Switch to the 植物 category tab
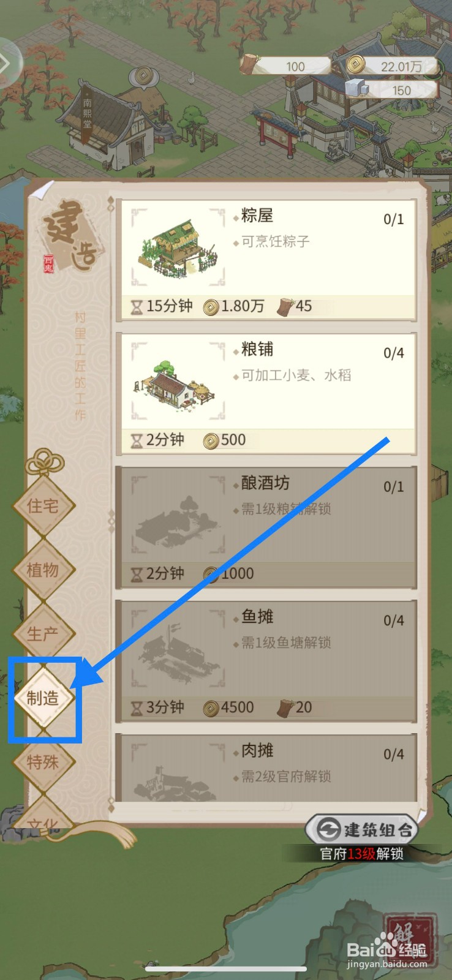 (x=43, y=570)
